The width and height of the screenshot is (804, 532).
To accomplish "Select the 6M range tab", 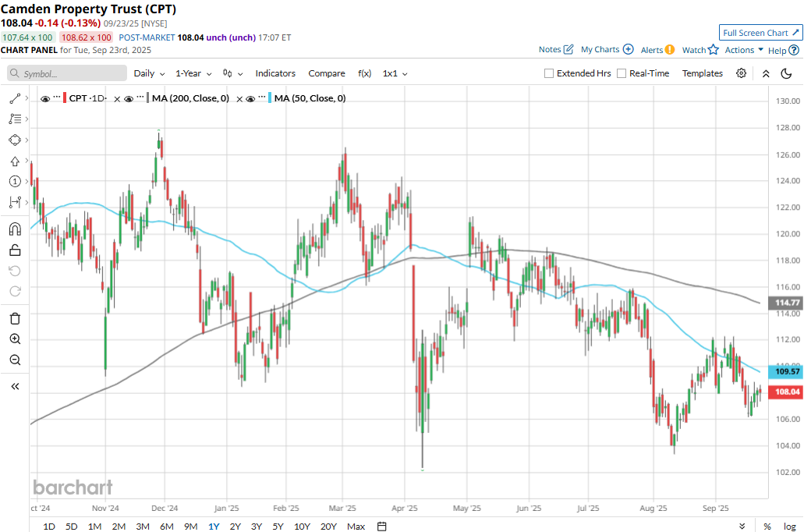I will [x=167, y=527].
